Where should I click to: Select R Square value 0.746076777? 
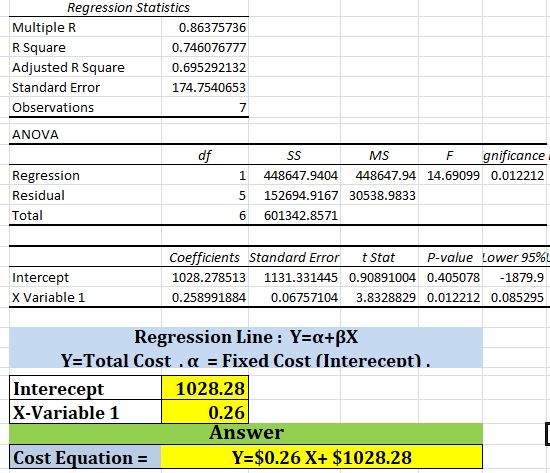205,47
